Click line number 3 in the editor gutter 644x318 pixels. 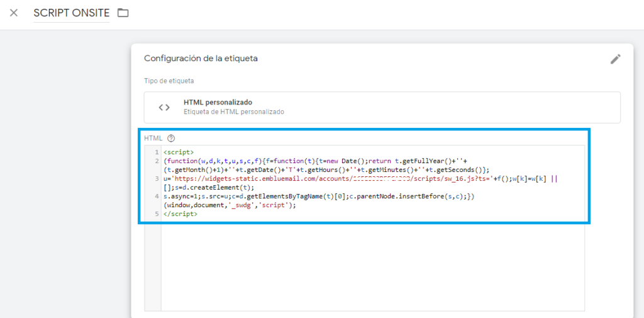pos(155,179)
